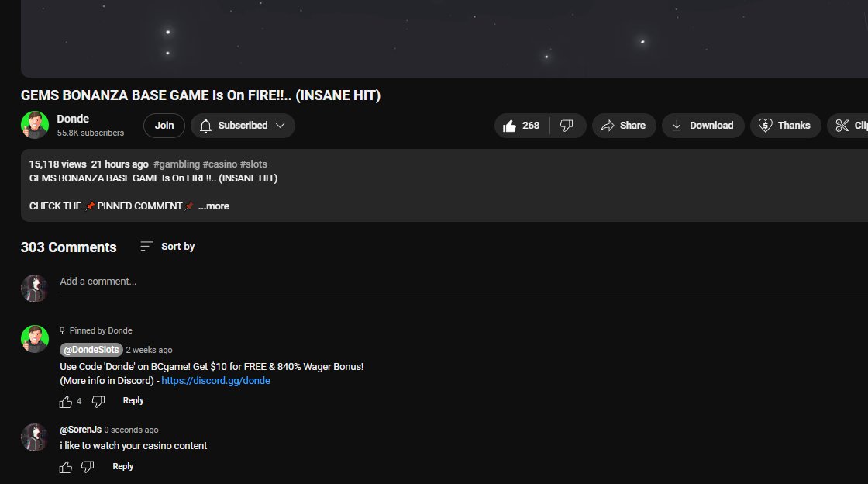This screenshot has height=484, width=868.
Task: Open the pinned comment's 2 weeks ago timestamp
Action: pyautogui.click(x=149, y=350)
